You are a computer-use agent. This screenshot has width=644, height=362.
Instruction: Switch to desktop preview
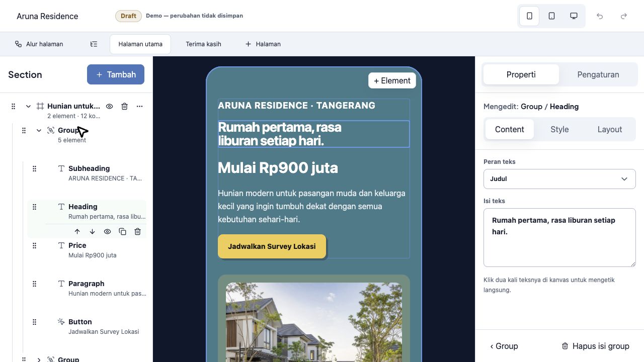point(574,16)
